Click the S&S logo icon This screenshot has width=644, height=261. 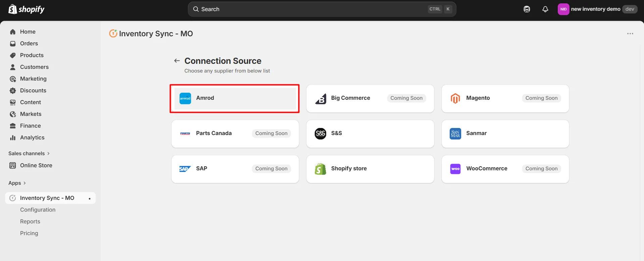click(x=320, y=134)
